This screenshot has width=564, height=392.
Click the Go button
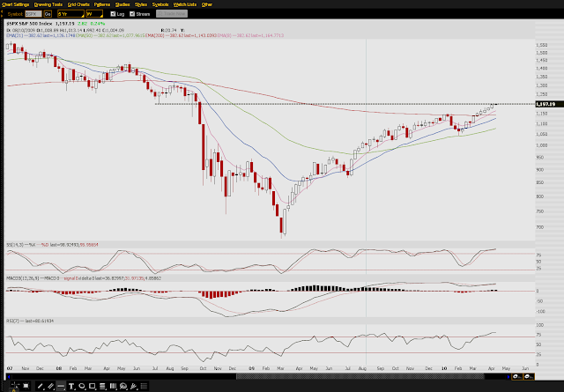pos(48,14)
